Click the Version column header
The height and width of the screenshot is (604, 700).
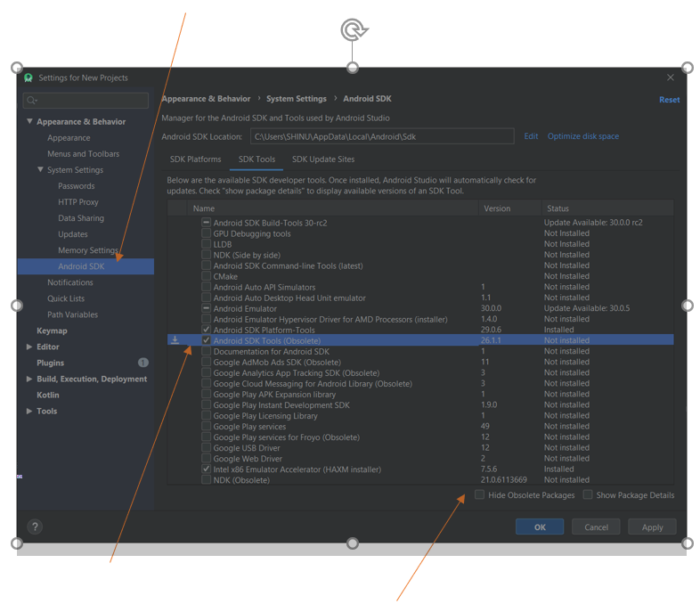[509, 208]
